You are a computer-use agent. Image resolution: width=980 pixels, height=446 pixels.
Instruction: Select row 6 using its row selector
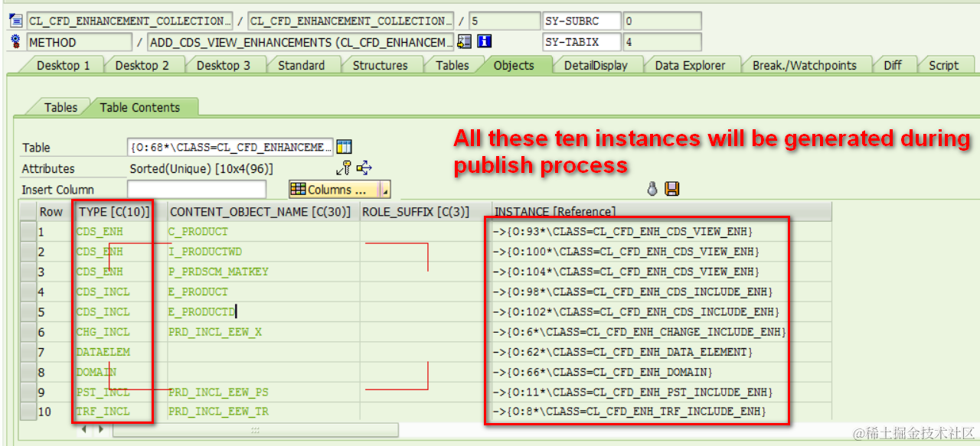point(27,332)
